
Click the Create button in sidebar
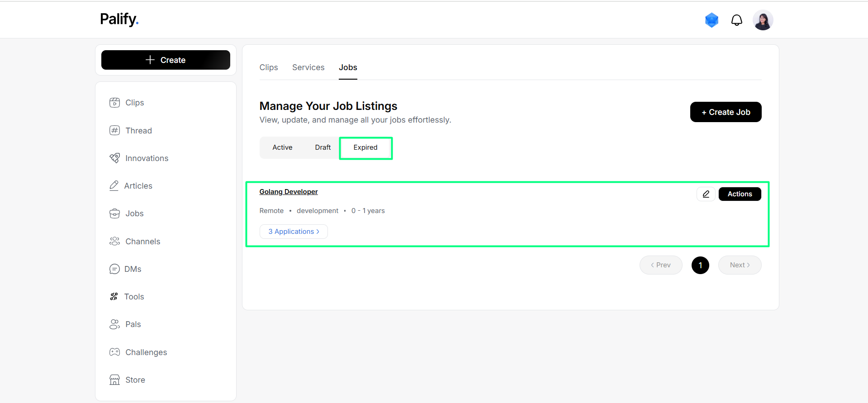166,60
